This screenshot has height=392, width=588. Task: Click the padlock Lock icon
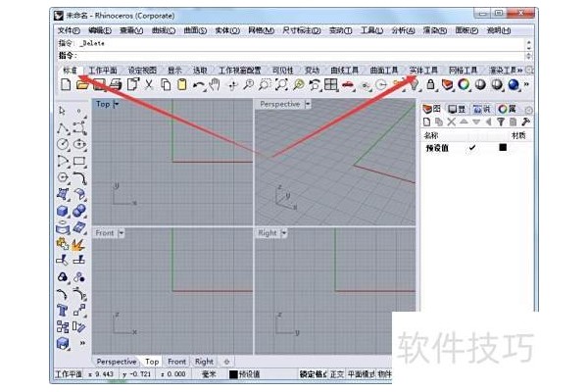[430, 84]
